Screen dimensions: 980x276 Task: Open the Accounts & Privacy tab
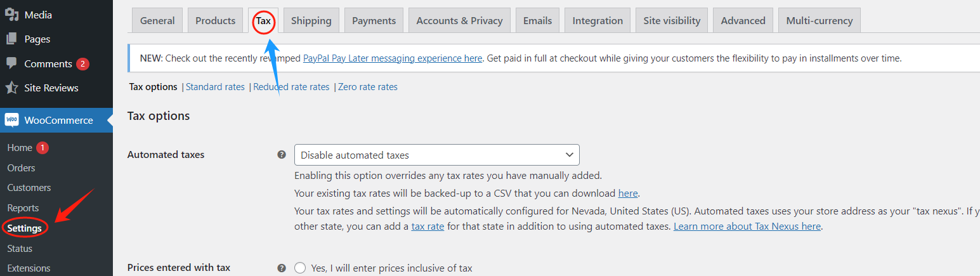coord(459,20)
